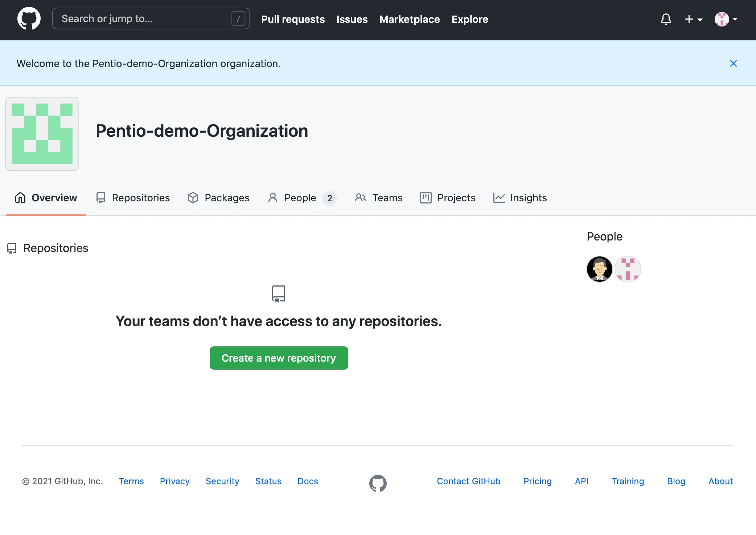Dismiss the welcome banner with X
Viewport: 756px width, 535px height.
click(x=733, y=63)
